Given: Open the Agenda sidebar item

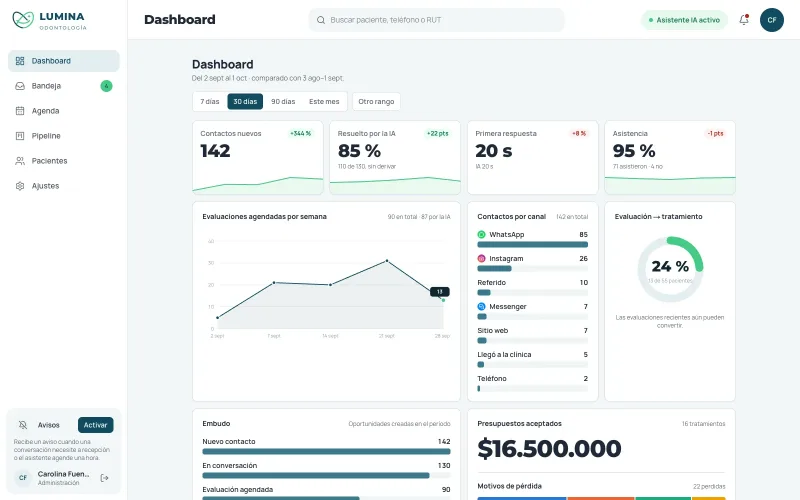Looking at the screenshot, I should point(64,111).
